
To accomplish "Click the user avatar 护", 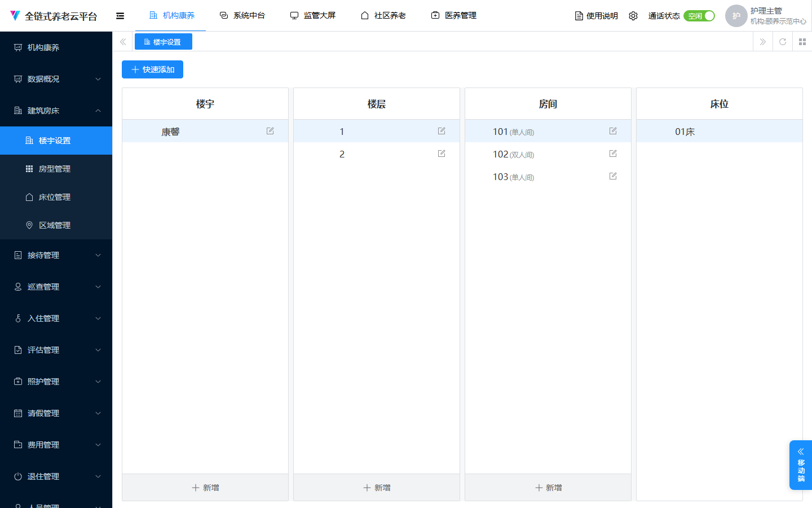I will click(736, 16).
